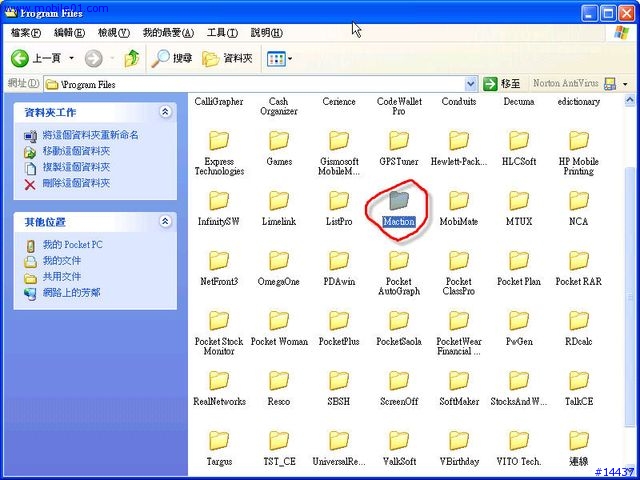Screen dimensions: 640x480
Task: Select the Limelink folder icon
Action: tap(279, 200)
